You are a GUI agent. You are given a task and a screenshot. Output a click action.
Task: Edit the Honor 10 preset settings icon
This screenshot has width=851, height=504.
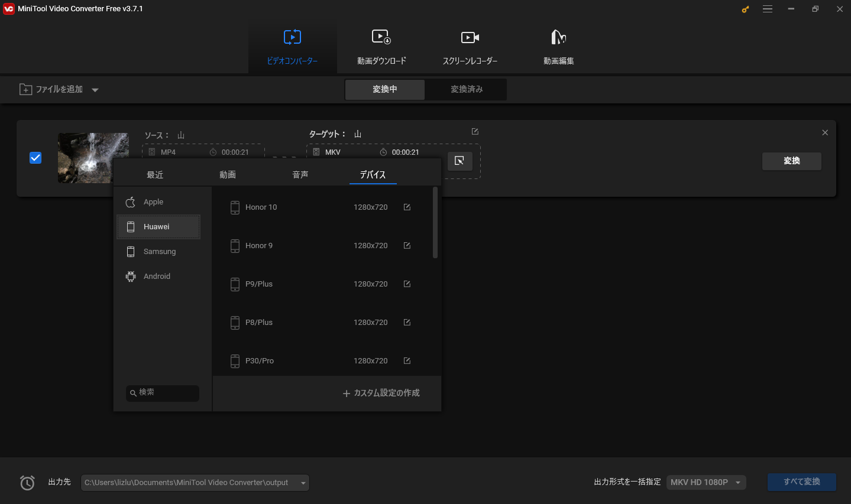click(407, 207)
